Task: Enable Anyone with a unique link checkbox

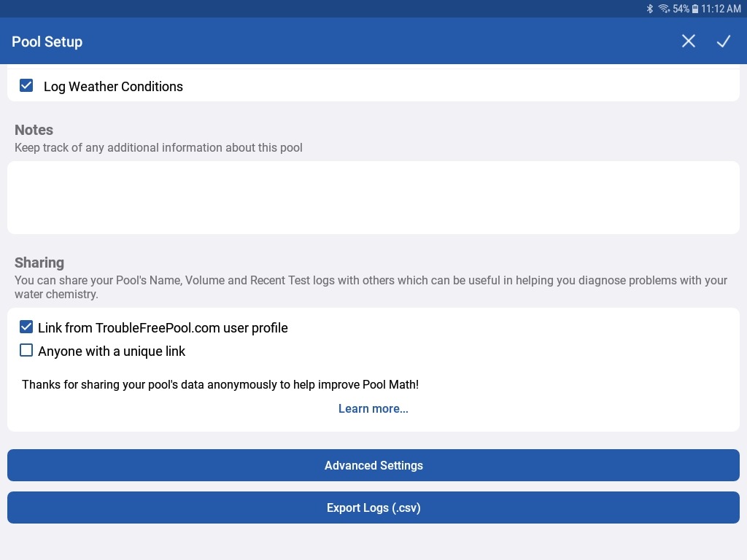Action: [x=26, y=351]
